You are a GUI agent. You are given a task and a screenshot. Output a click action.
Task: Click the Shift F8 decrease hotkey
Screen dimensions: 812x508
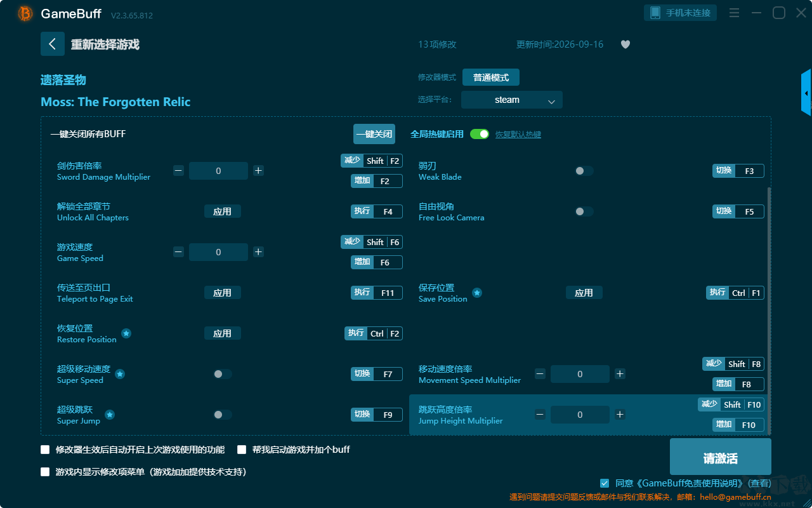click(x=733, y=364)
